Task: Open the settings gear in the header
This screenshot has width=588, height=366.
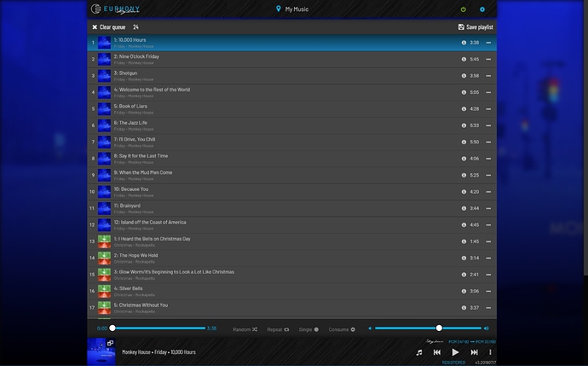Action: (x=482, y=9)
